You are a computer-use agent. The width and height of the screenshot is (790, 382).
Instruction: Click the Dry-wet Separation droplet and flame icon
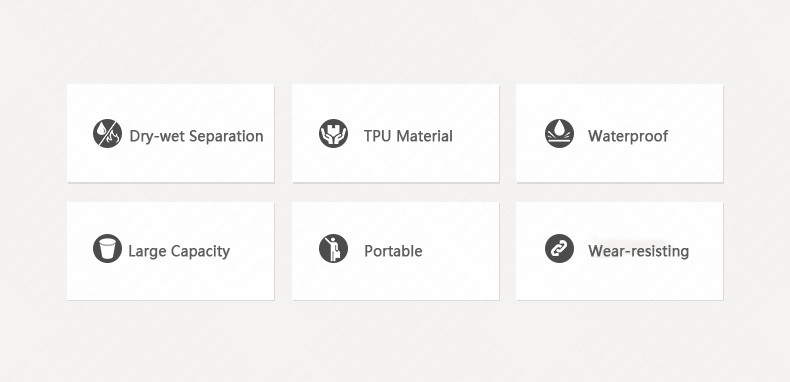click(x=107, y=134)
